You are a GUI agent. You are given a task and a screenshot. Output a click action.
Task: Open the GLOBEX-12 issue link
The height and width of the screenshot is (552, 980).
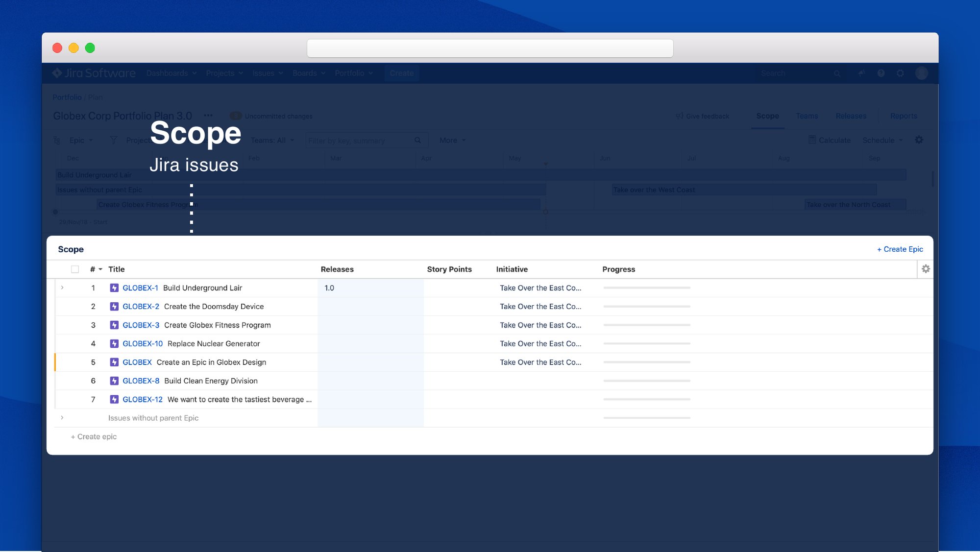[143, 400]
